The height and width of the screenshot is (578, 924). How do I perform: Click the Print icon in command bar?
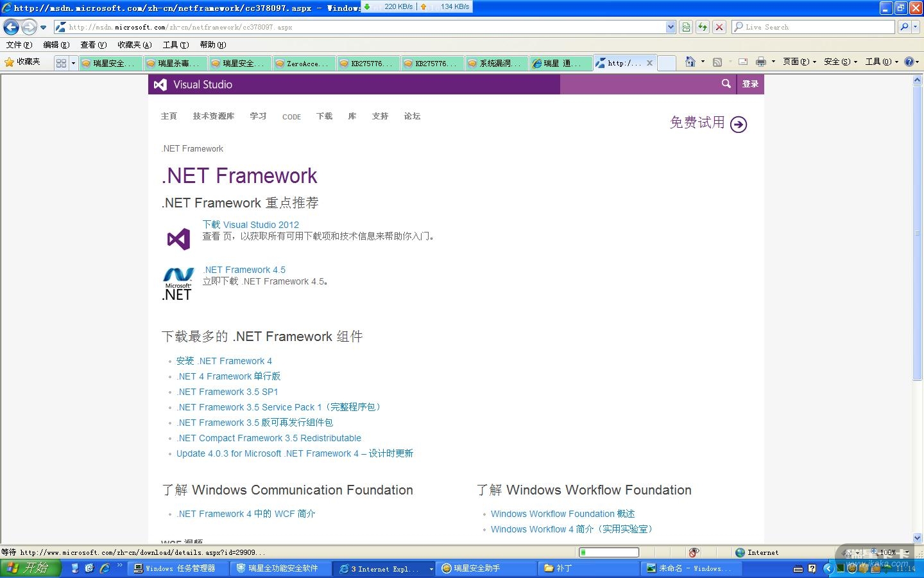(760, 62)
